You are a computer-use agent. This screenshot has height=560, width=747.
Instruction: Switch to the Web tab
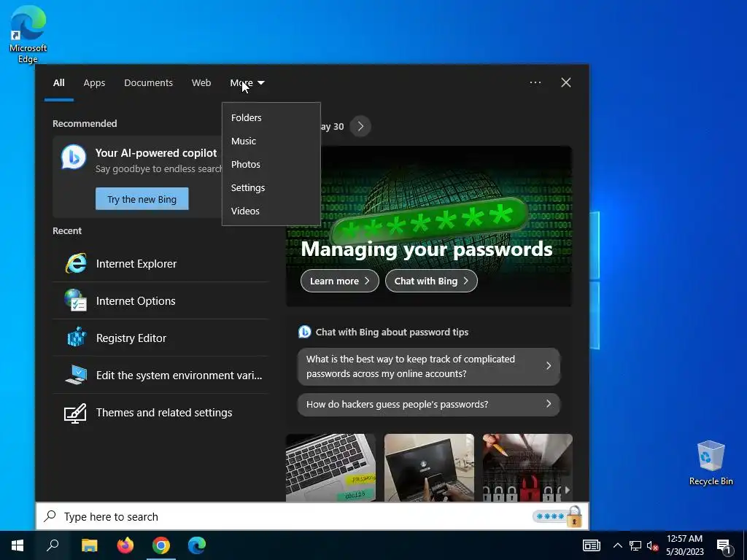(x=201, y=83)
